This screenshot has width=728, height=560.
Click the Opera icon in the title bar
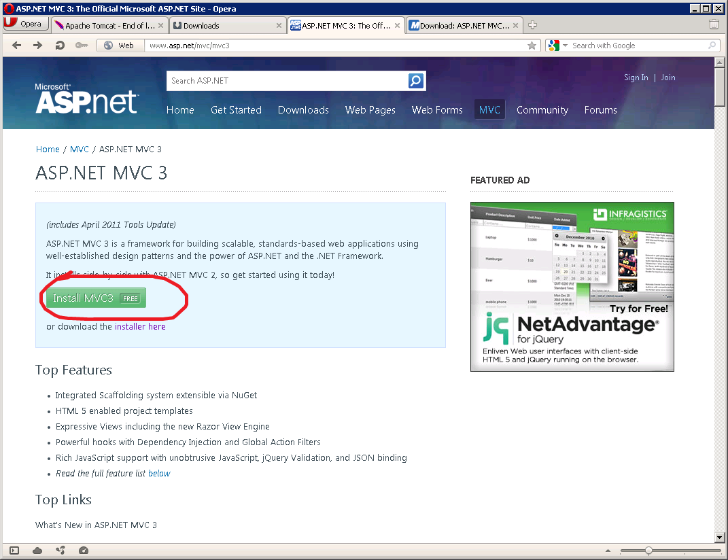[x=9, y=8]
